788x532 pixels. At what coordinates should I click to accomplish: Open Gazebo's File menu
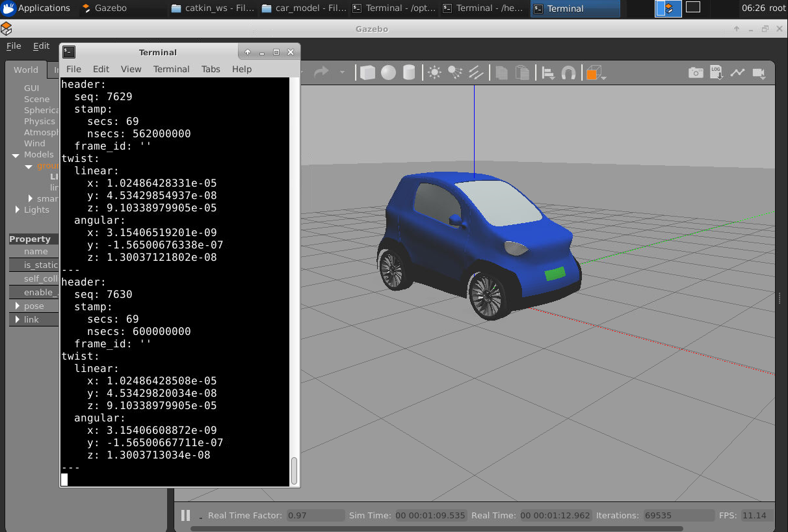point(14,46)
